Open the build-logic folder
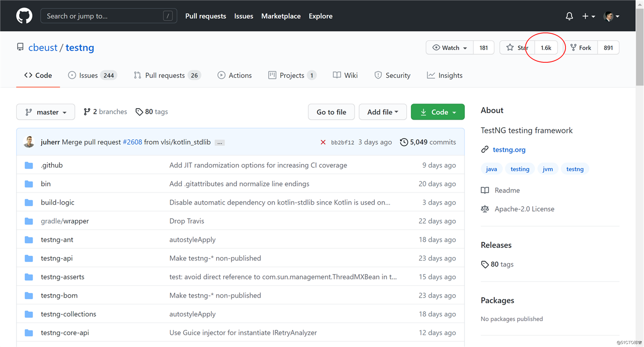 tap(57, 202)
